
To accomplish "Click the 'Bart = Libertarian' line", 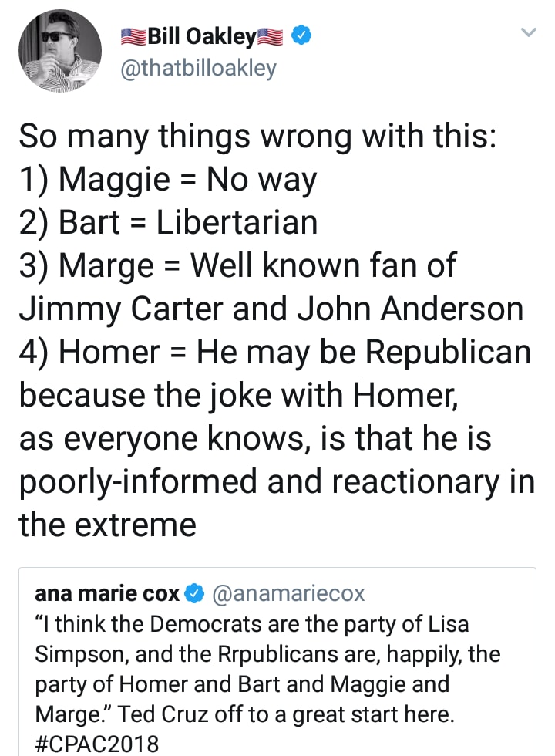I will pos(168,223).
